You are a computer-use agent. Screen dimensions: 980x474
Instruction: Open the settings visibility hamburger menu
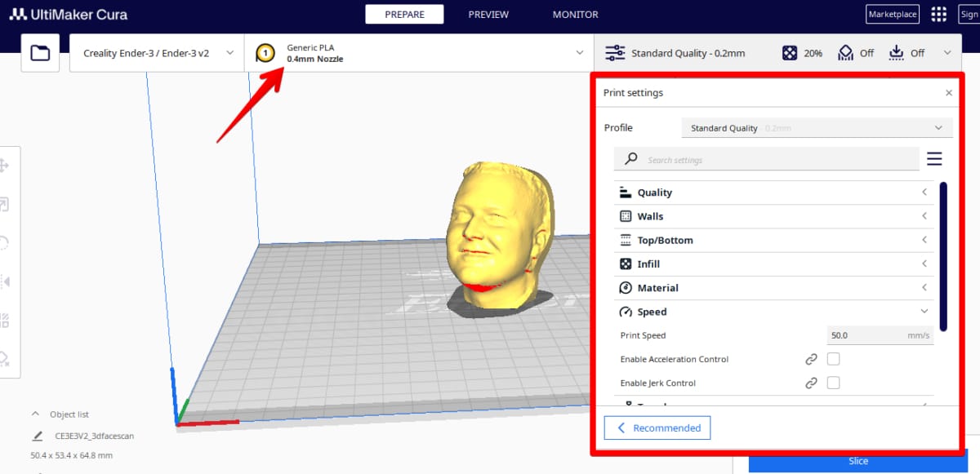pyautogui.click(x=934, y=159)
